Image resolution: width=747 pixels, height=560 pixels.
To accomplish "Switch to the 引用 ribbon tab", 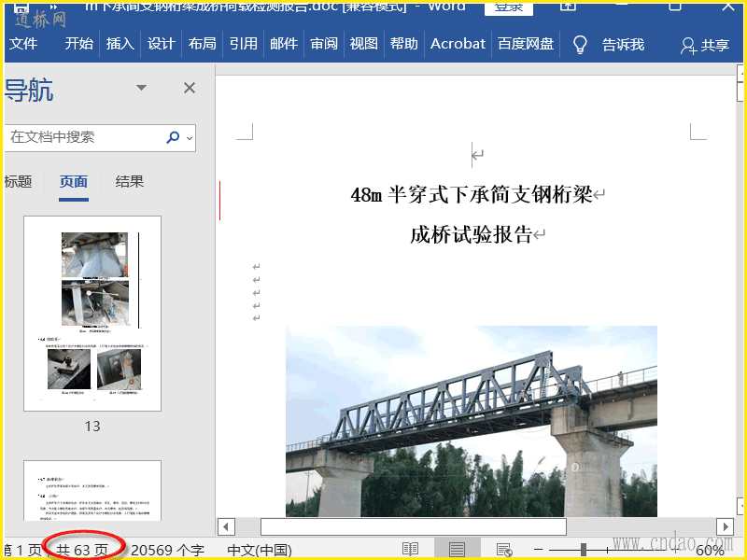I will point(243,44).
